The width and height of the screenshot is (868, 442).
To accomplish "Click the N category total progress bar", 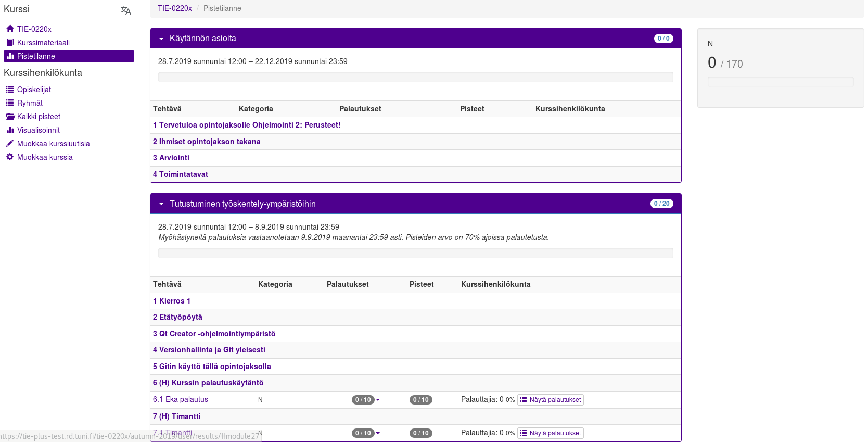I will (781, 82).
